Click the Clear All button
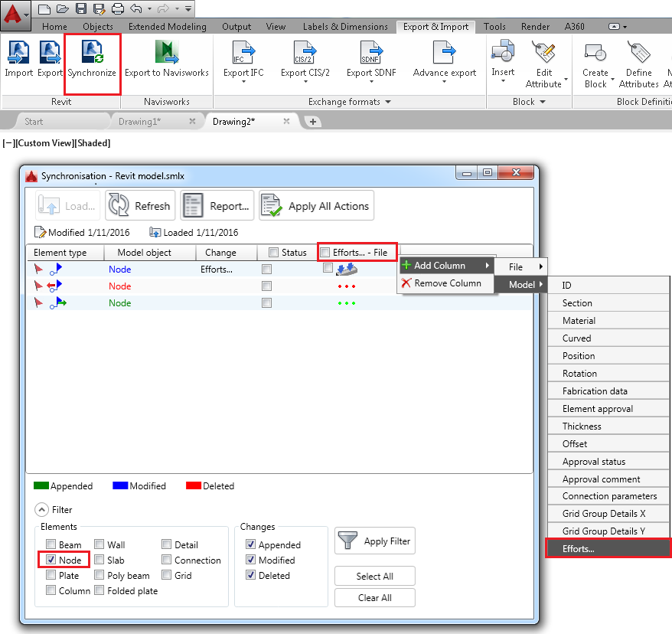 pos(374,597)
